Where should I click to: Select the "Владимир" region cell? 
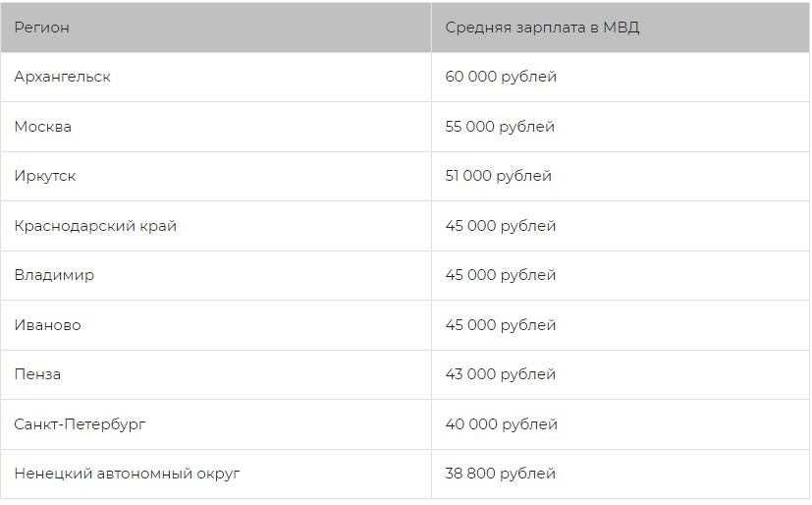(54, 275)
